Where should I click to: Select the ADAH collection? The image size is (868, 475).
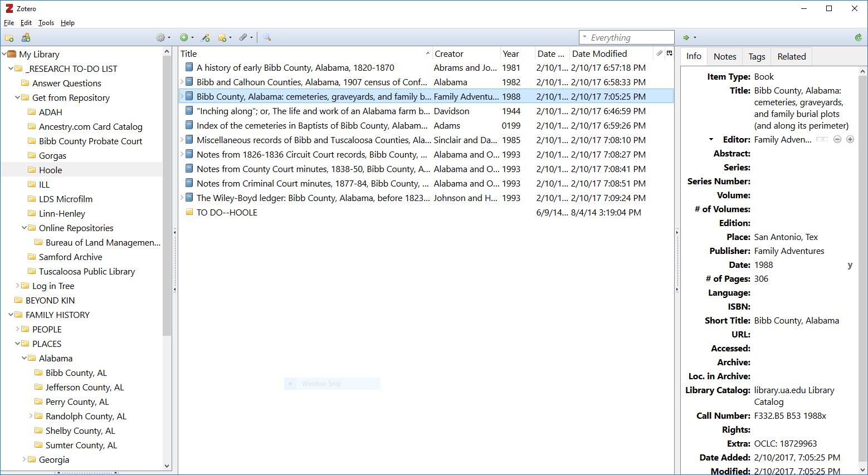tap(50, 112)
